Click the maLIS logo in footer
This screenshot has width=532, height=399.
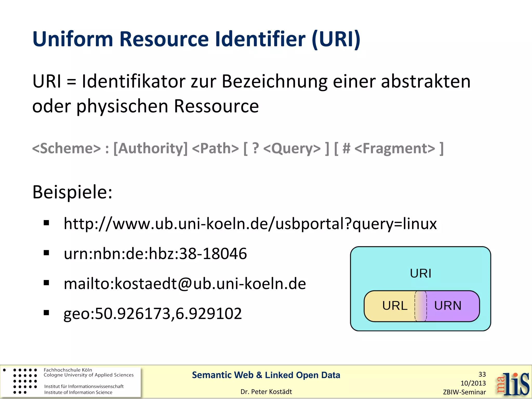(513, 384)
